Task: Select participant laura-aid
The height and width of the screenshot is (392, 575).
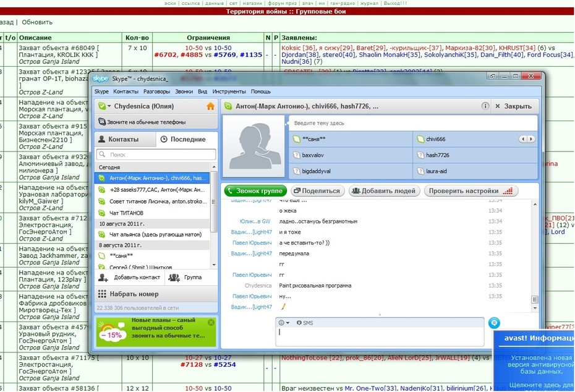Action: [475, 171]
